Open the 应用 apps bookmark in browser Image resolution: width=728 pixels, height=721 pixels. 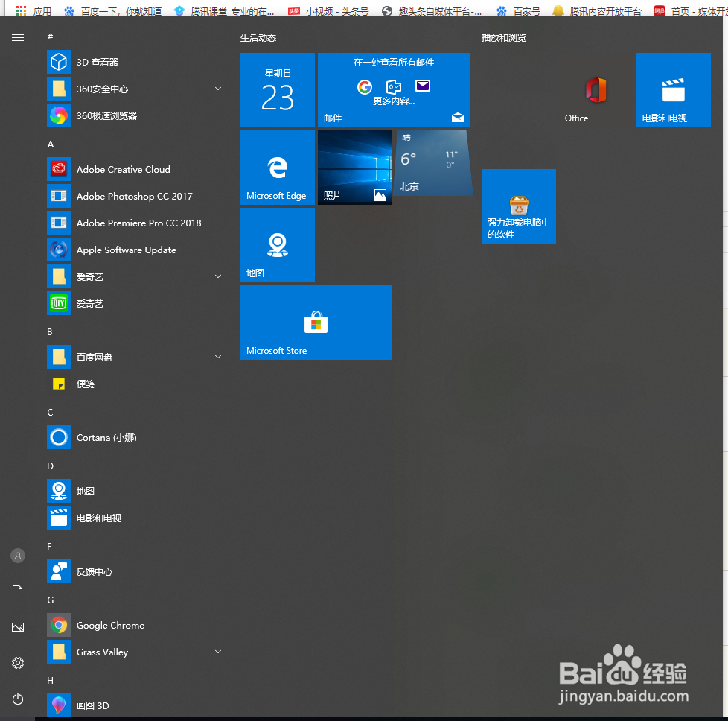coord(33,11)
